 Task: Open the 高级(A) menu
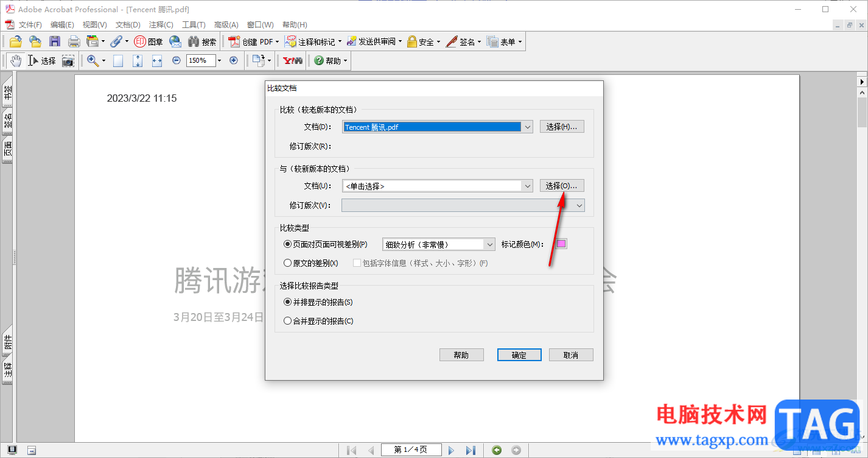(226, 25)
